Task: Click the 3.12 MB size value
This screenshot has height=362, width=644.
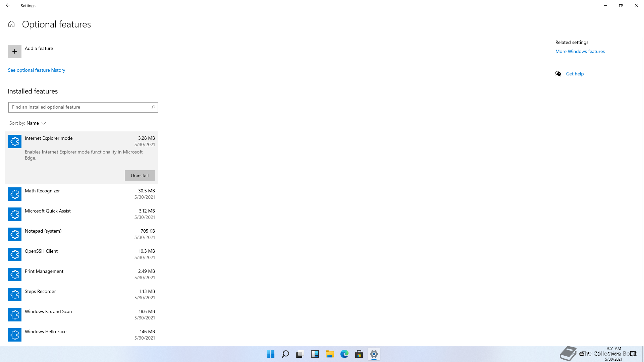Action: (x=147, y=211)
